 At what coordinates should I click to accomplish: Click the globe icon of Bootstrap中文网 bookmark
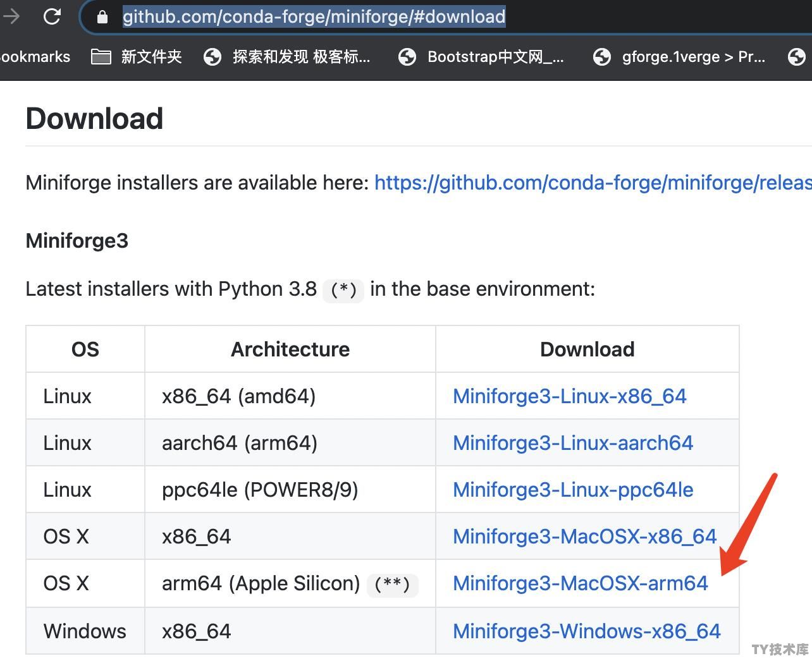pyautogui.click(x=407, y=57)
